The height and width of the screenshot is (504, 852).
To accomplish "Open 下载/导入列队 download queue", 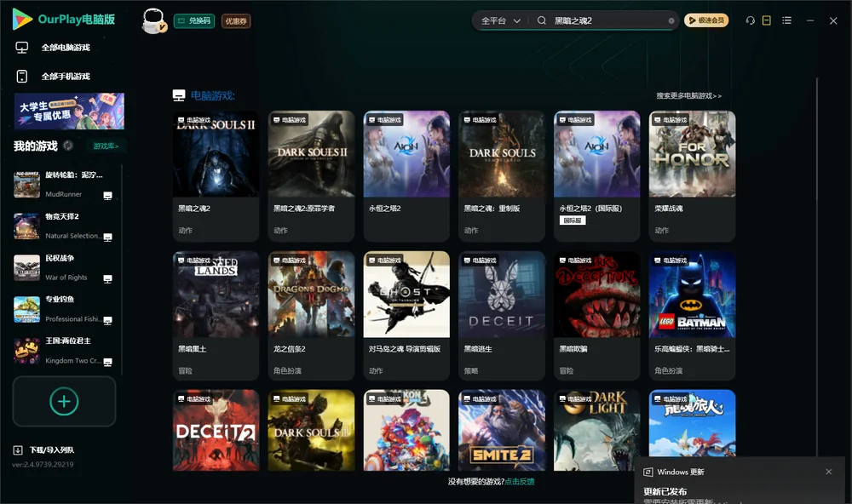I will (44, 450).
